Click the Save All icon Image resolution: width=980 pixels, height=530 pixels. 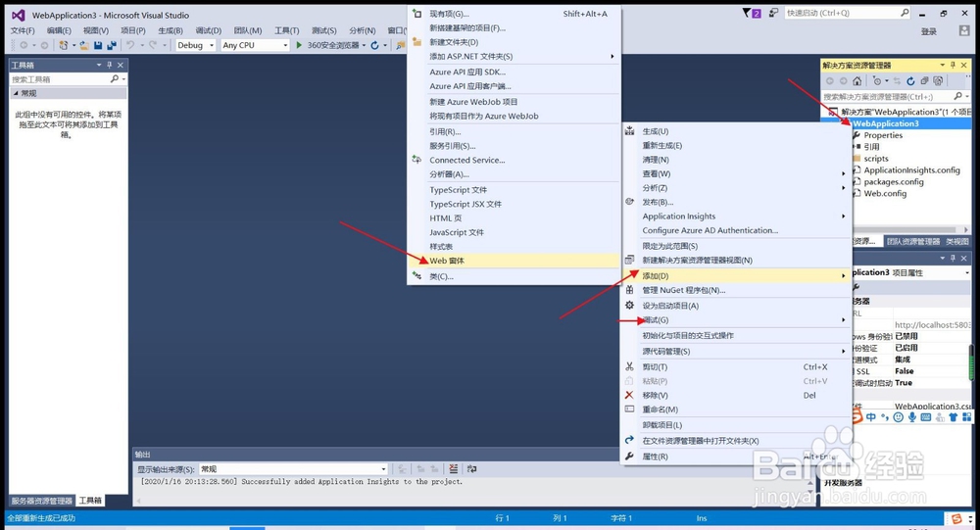coord(112,45)
